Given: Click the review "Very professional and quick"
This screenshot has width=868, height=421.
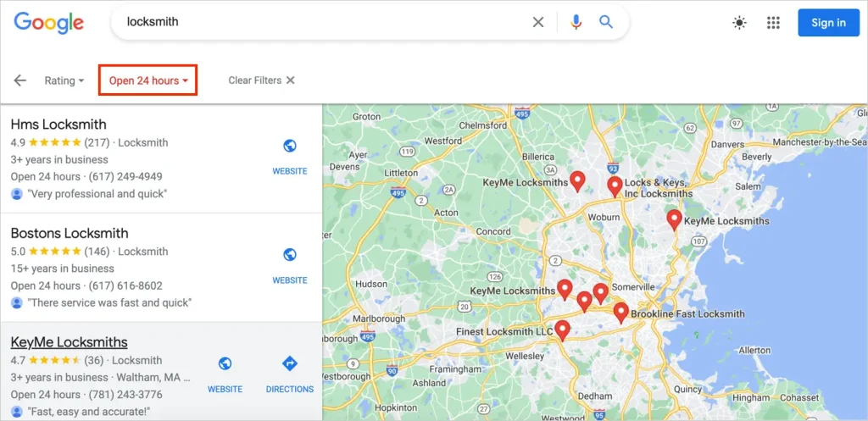Looking at the screenshot, I should click(97, 194).
